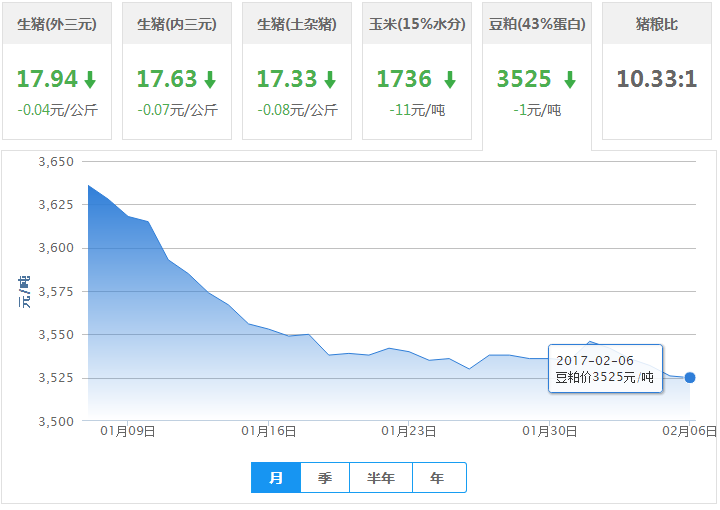Click the 3,500 y-axis label
The width and height of the screenshot is (720, 510).
pos(56,422)
